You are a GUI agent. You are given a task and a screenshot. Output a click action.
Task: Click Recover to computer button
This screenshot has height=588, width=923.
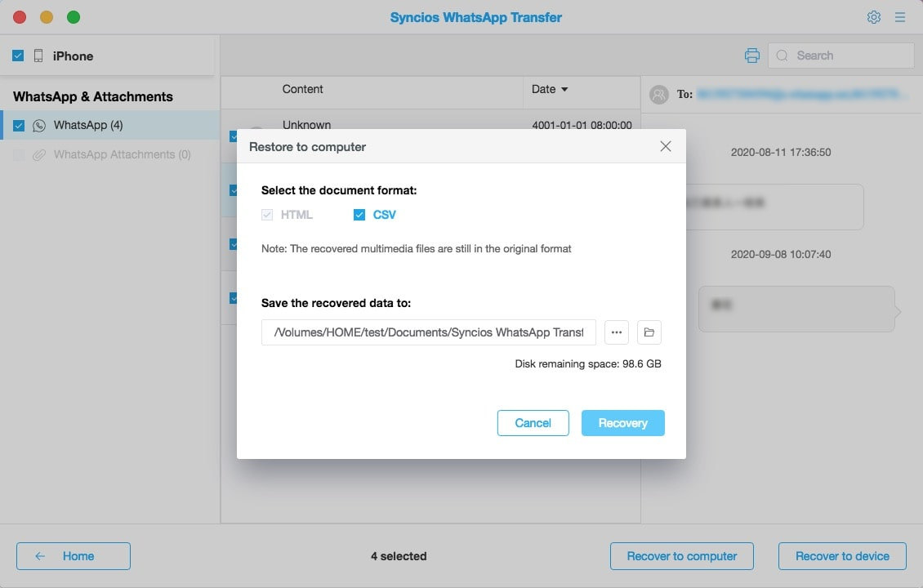click(682, 556)
